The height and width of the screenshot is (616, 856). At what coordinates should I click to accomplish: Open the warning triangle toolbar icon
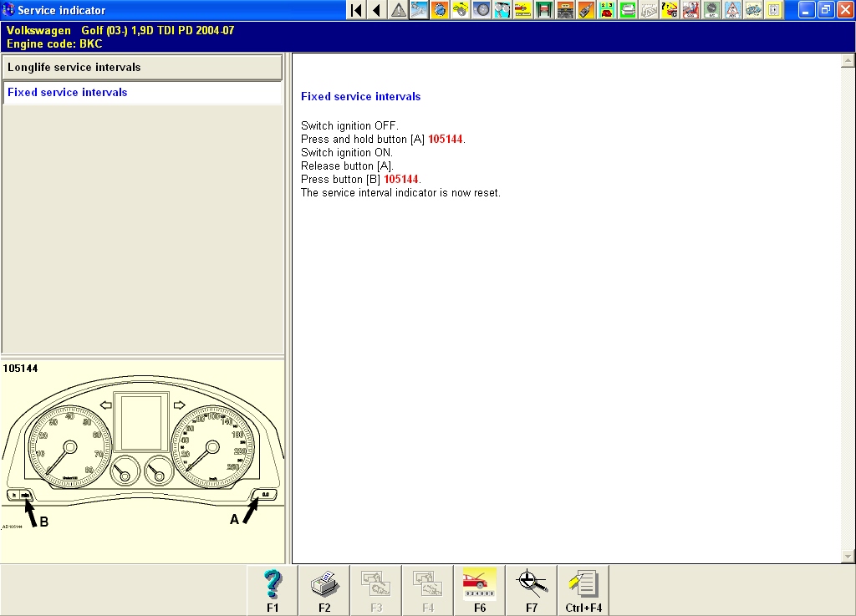(399, 10)
